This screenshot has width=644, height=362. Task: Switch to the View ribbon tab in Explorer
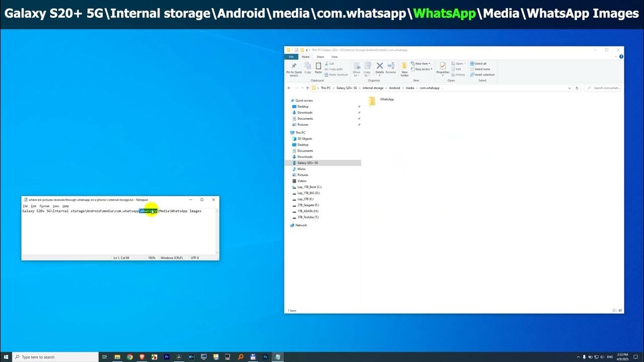[x=334, y=57]
